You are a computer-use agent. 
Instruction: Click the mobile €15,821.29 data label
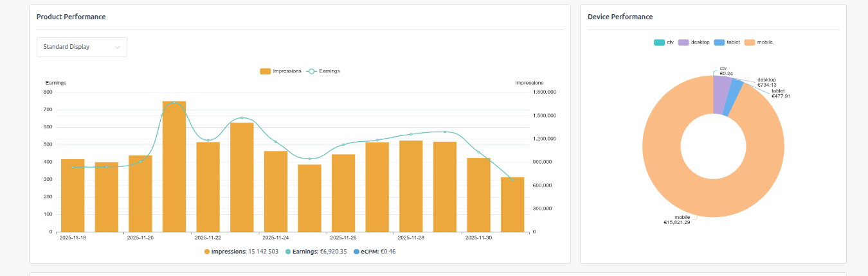click(681, 220)
